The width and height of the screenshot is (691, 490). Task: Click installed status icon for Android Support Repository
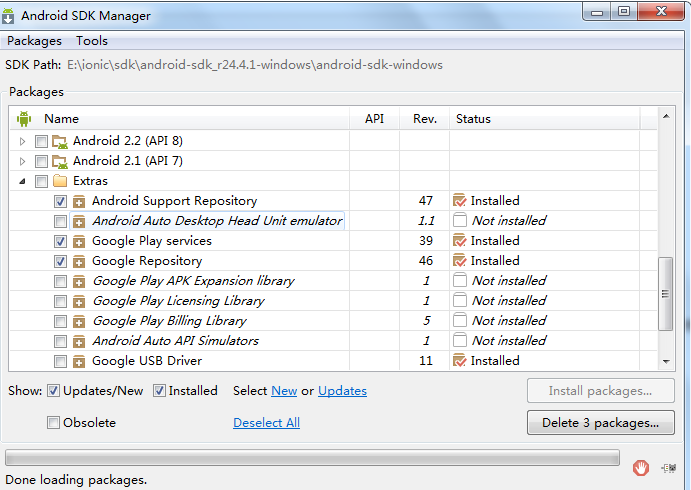[460, 201]
